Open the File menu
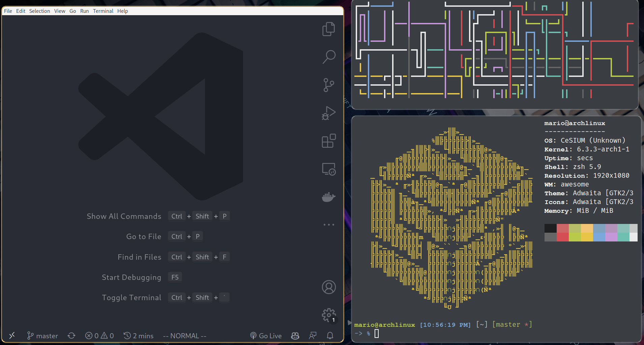 (x=8, y=11)
